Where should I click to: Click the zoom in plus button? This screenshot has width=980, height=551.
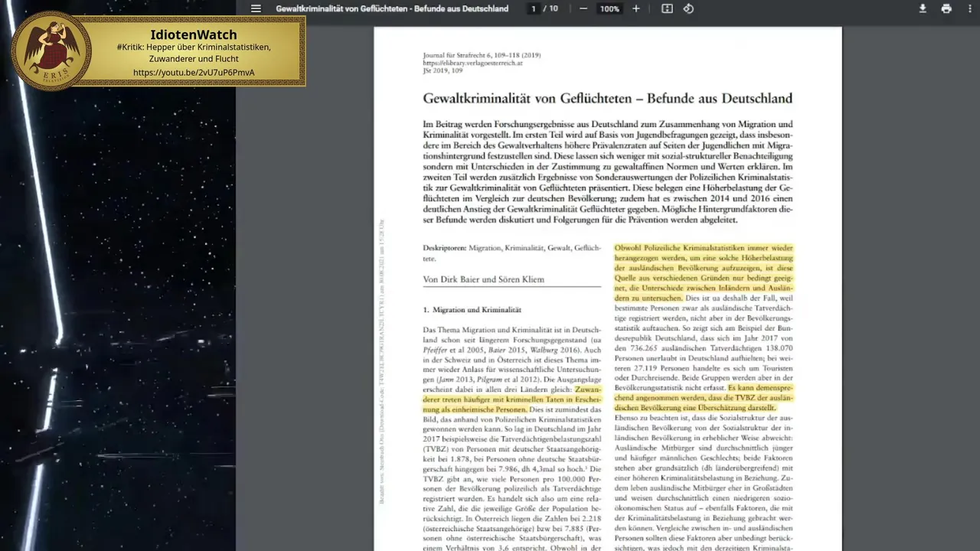click(x=635, y=8)
